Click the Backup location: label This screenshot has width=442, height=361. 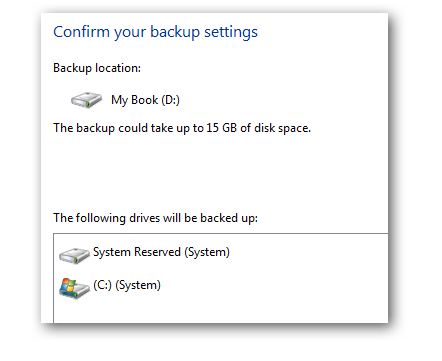coord(97,68)
